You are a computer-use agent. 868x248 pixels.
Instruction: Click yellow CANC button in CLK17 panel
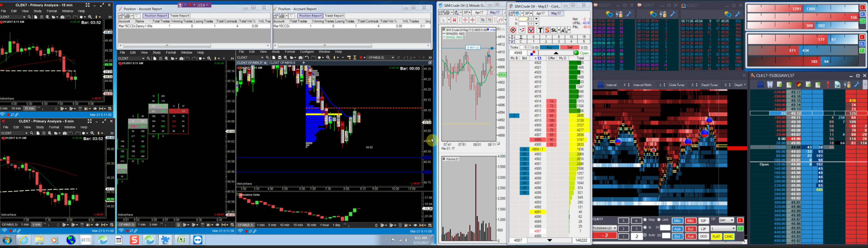(729, 237)
